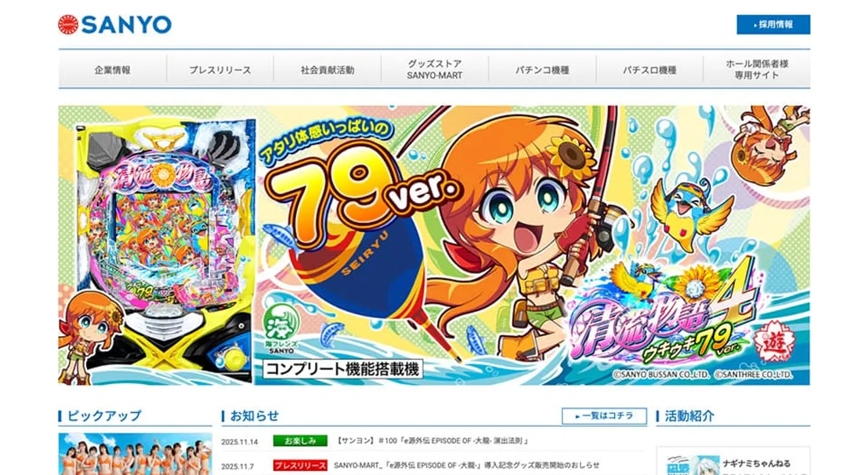Open the パチスロ機種 navigation item
Image resolution: width=868 pixels, height=475 pixels.
[x=649, y=69]
